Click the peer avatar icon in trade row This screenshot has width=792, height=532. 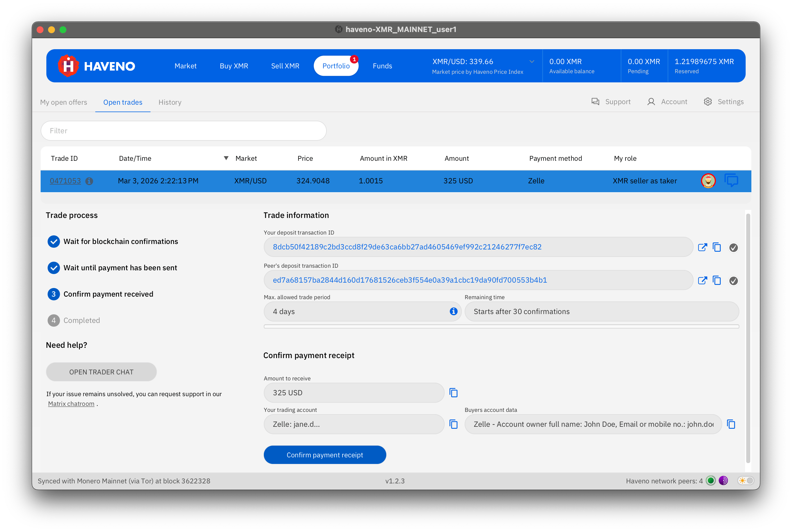click(708, 181)
